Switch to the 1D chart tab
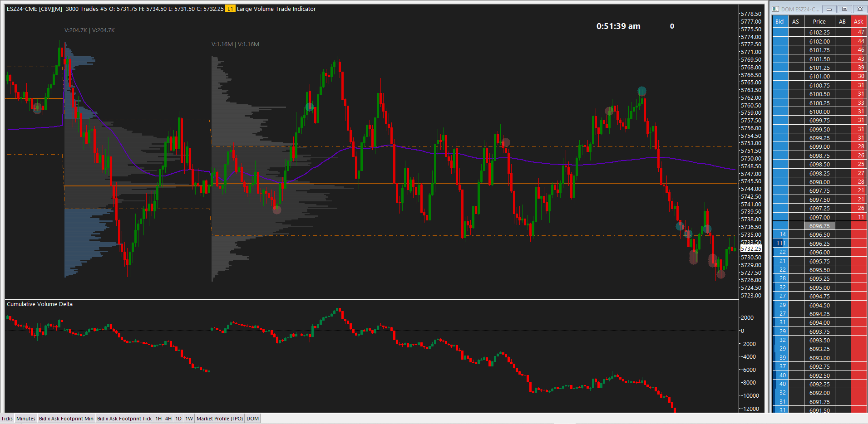This screenshot has height=424, width=868. click(178, 418)
